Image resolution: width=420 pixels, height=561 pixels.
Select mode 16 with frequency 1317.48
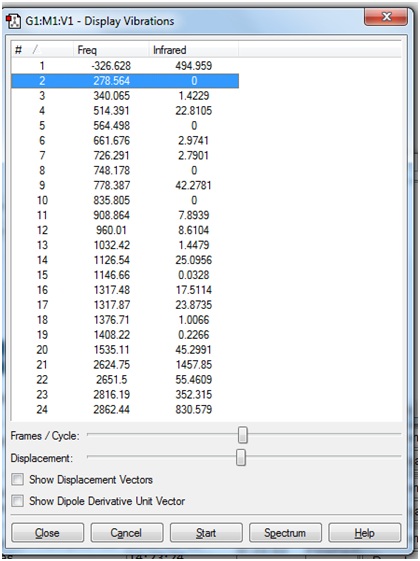pyautogui.click(x=125, y=290)
